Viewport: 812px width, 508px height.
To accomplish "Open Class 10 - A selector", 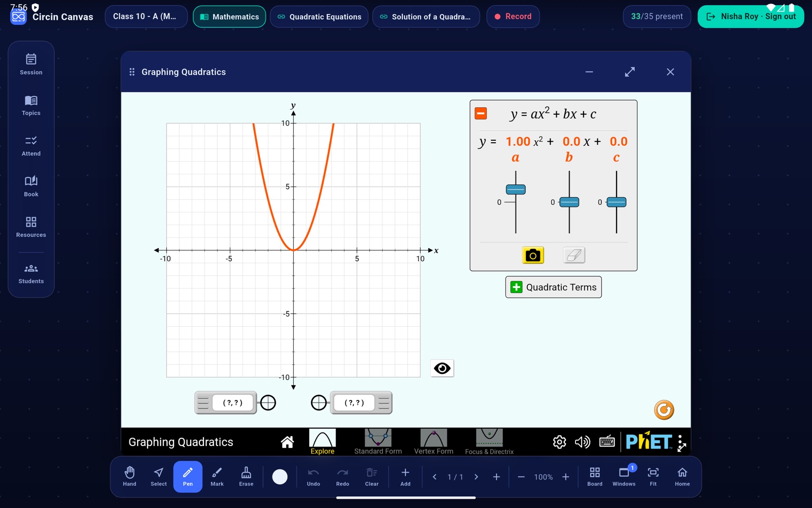I will click(146, 17).
